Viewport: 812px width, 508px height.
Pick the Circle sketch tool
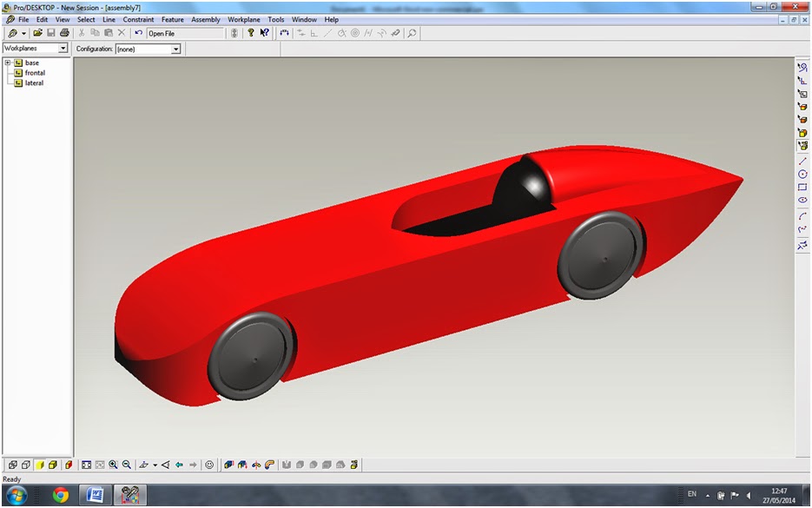tap(802, 175)
